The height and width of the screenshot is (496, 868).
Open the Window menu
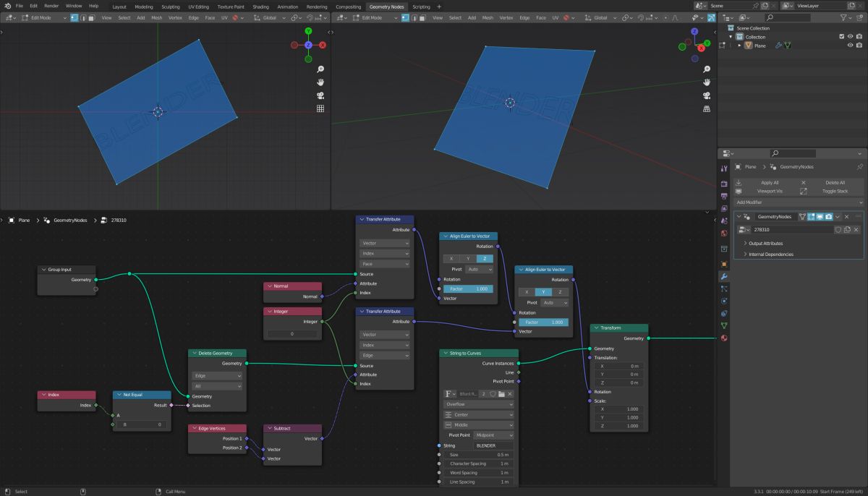click(x=74, y=6)
